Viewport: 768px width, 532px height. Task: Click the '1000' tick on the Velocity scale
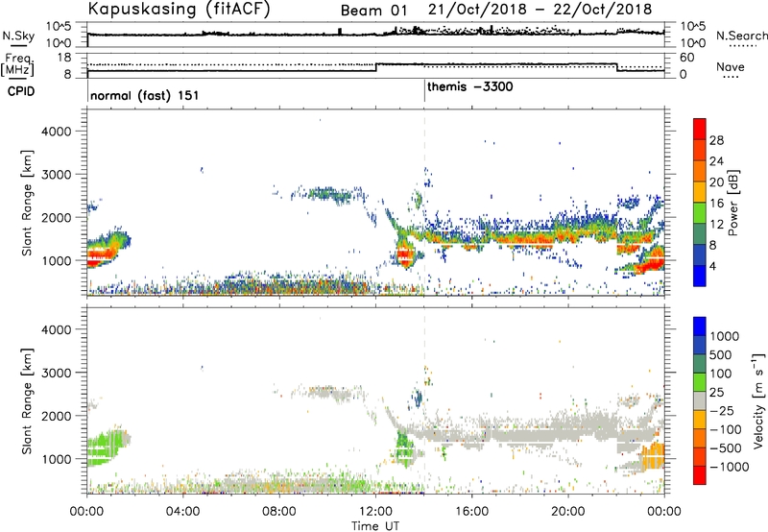(725, 336)
